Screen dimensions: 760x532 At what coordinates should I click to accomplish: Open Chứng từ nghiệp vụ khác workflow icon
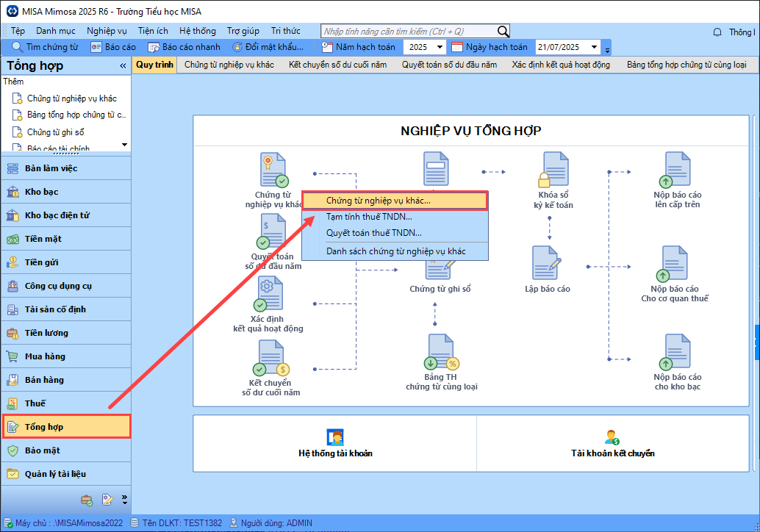point(274,170)
